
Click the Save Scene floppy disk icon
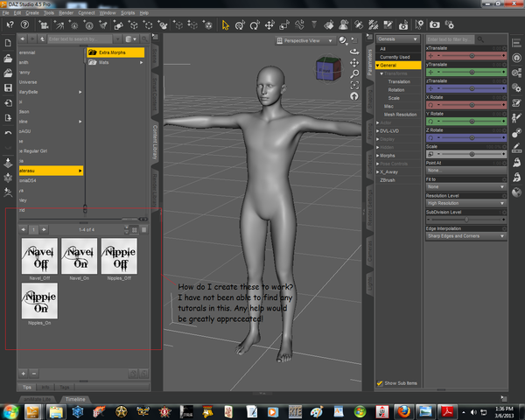pos(7,89)
